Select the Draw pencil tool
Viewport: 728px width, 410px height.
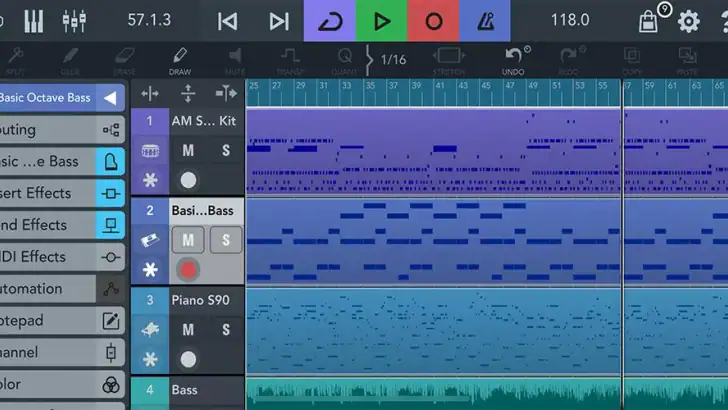tap(180, 61)
